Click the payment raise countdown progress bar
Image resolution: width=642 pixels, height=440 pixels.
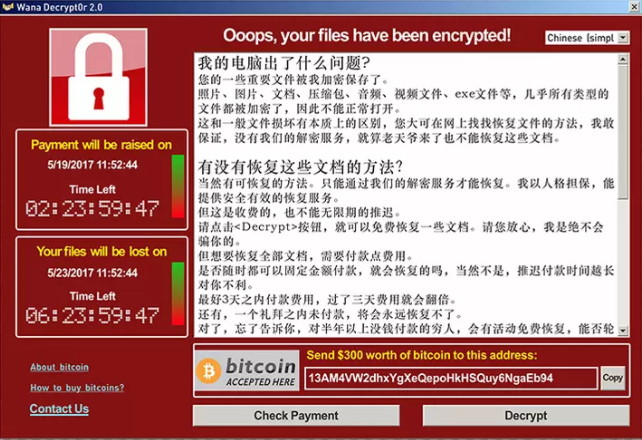178,186
